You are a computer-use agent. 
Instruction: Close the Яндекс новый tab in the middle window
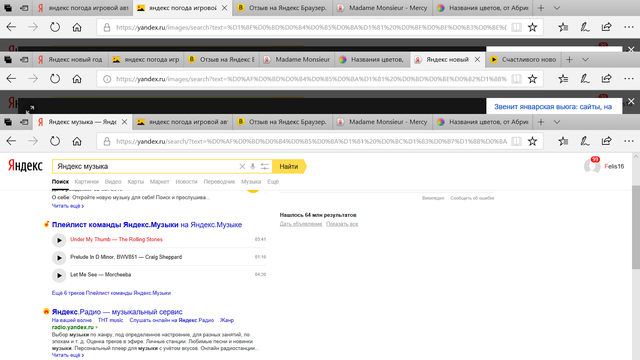pyautogui.click(x=477, y=60)
